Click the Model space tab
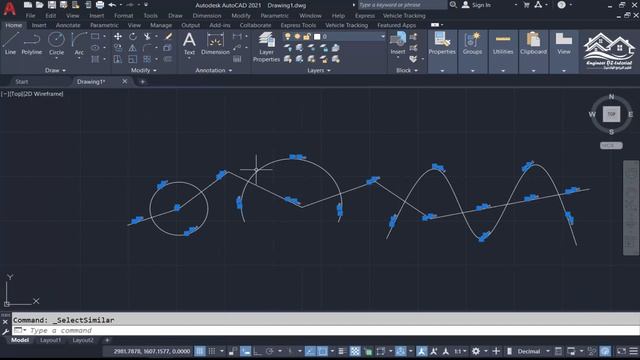This screenshot has height=360, width=640. pos(20,340)
